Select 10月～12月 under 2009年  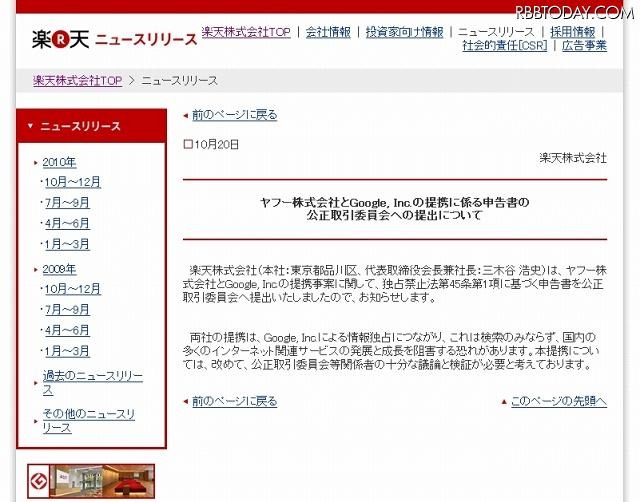[x=73, y=289]
